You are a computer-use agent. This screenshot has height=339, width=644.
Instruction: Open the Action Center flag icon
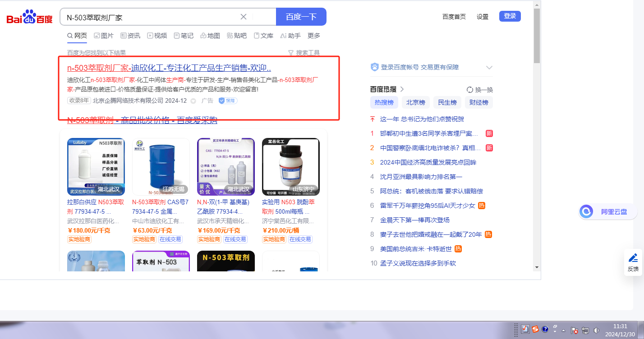pyautogui.click(x=575, y=330)
